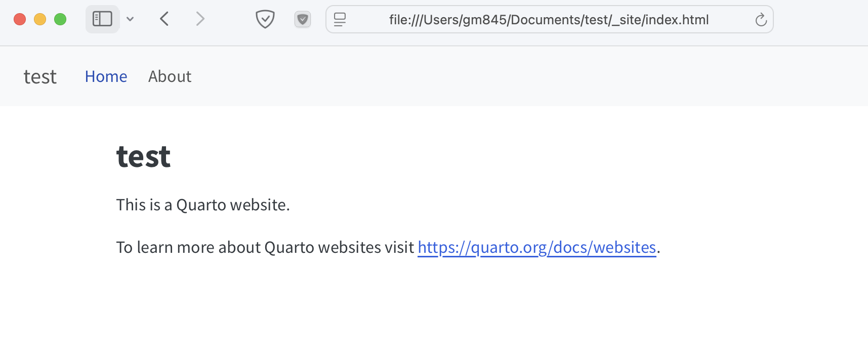Follow the quarto.org/docs/websites link
The height and width of the screenshot is (358, 868).
click(x=537, y=247)
